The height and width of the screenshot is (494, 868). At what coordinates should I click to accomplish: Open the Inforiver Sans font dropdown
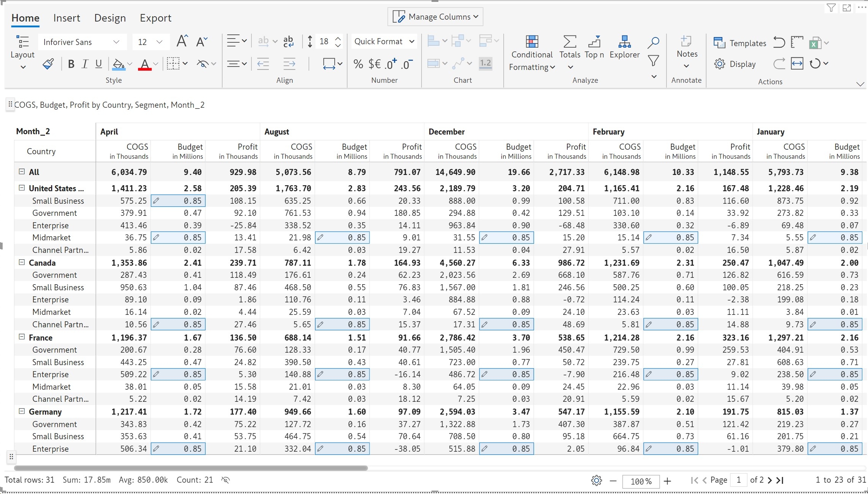click(82, 42)
